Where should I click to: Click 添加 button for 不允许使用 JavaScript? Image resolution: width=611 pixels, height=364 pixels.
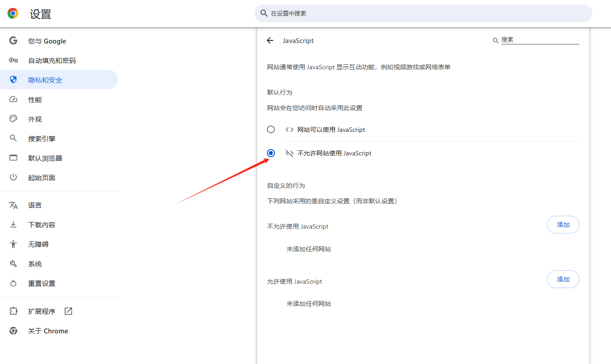click(x=563, y=225)
